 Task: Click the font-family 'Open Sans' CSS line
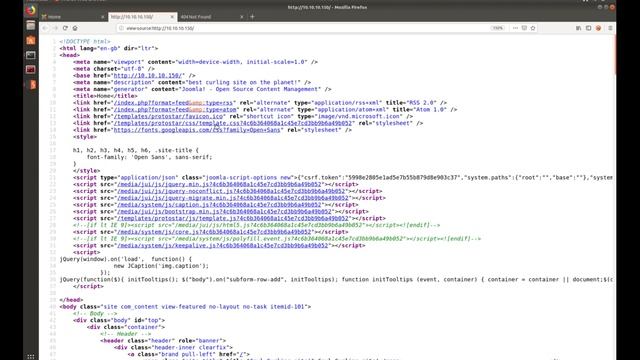click(x=149, y=157)
